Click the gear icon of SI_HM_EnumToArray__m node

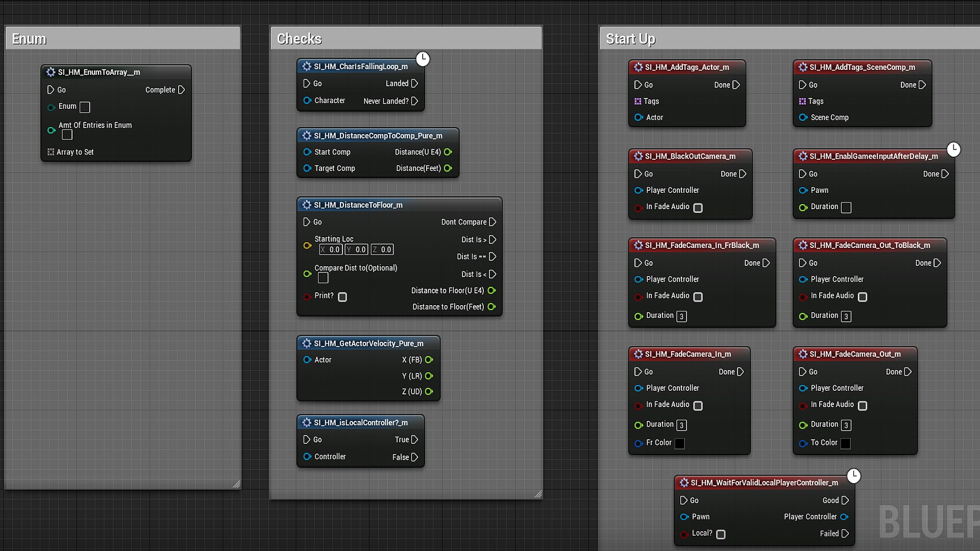pyautogui.click(x=51, y=72)
